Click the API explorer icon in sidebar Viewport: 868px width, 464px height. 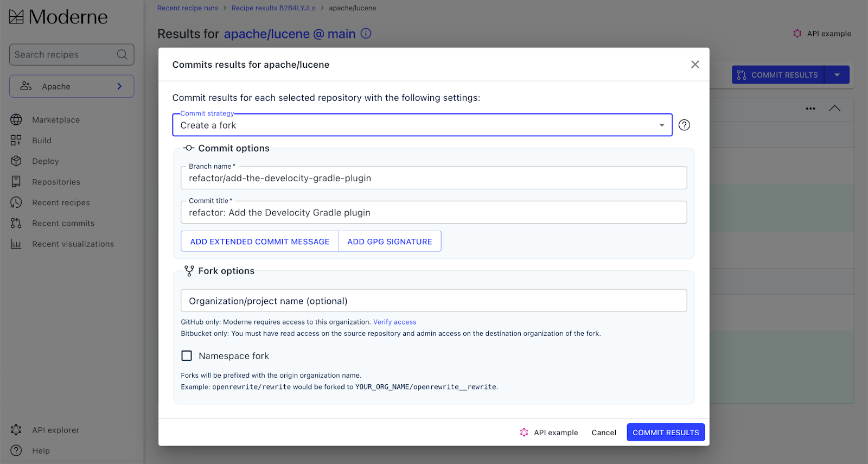(16, 430)
